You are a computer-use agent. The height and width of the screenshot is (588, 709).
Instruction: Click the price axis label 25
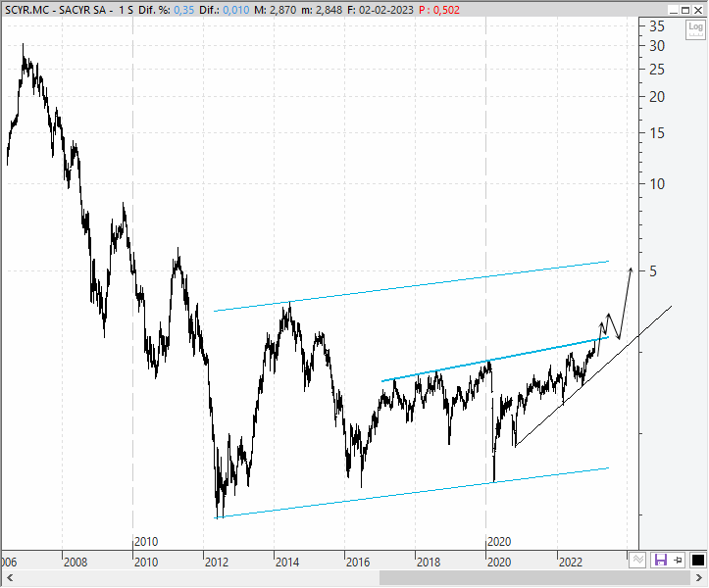657,70
